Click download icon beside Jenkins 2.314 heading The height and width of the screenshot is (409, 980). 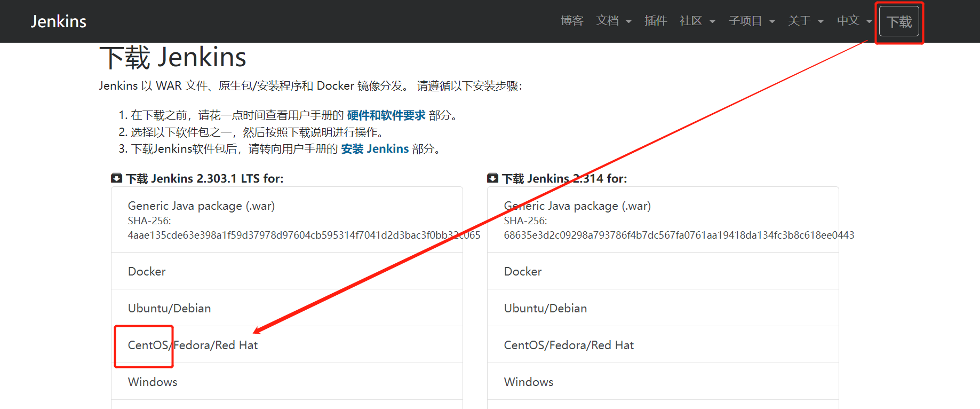point(492,178)
